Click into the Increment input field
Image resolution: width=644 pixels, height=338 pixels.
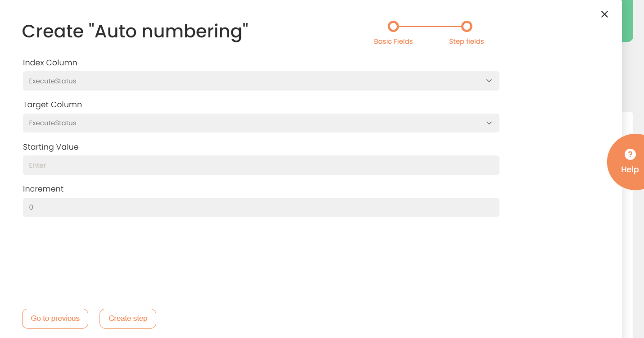click(x=261, y=207)
